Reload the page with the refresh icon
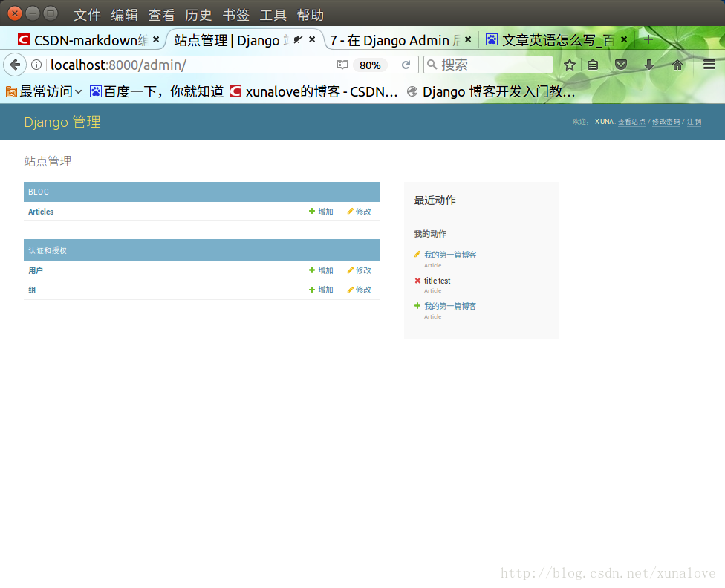Screen dimensions: 725x588 click(x=406, y=65)
